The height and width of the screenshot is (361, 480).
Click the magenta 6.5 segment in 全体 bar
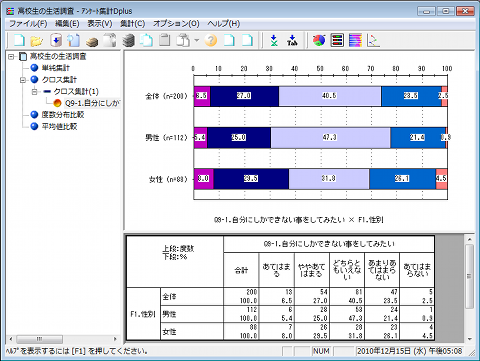pos(202,96)
